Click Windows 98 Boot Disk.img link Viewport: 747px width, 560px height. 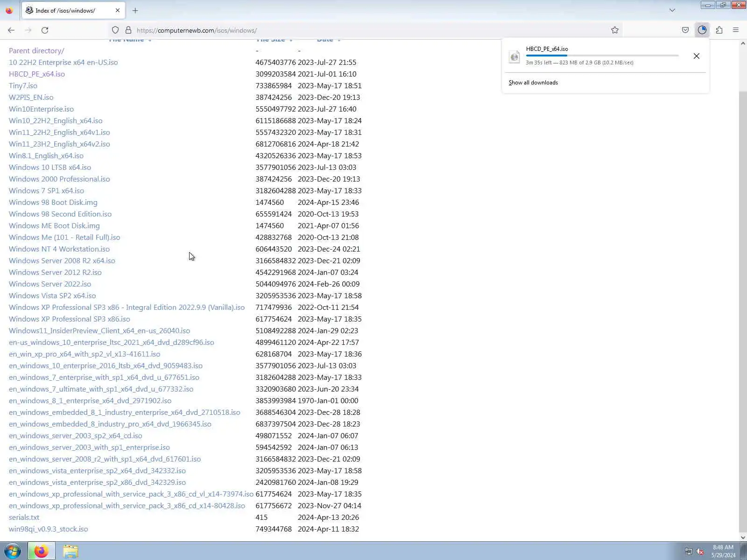[53, 202]
